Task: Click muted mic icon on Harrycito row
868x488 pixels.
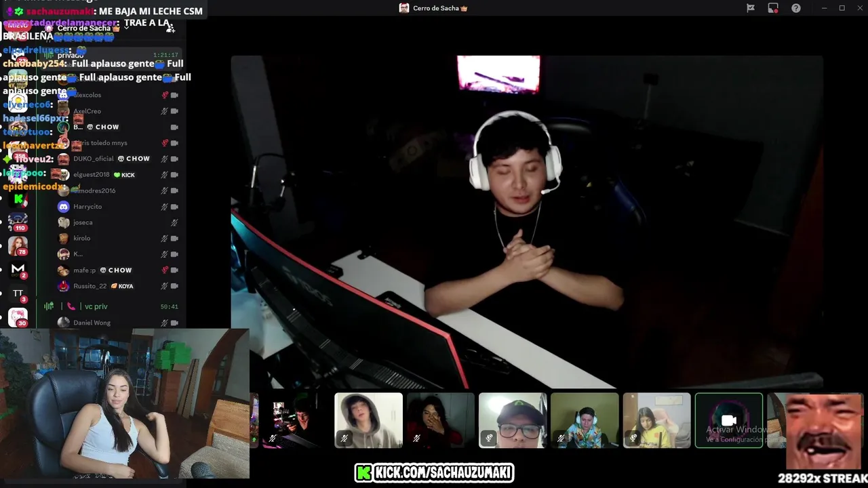Action: click(x=164, y=207)
